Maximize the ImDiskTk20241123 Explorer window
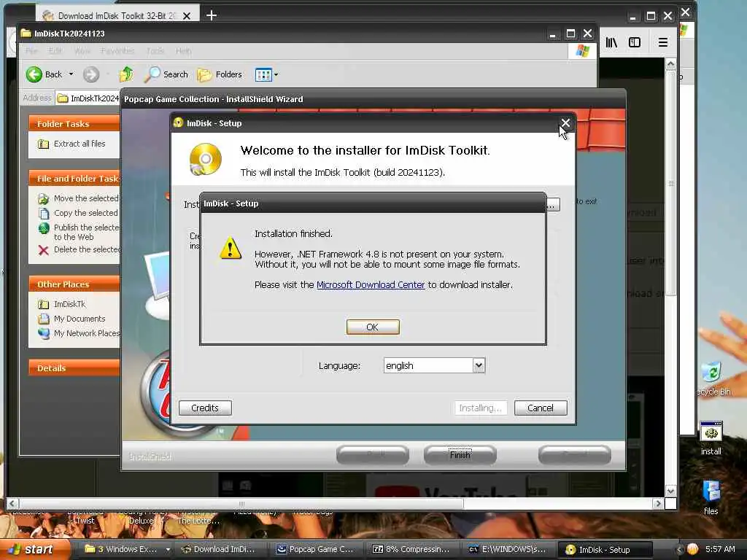747x560 pixels. [570, 34]
